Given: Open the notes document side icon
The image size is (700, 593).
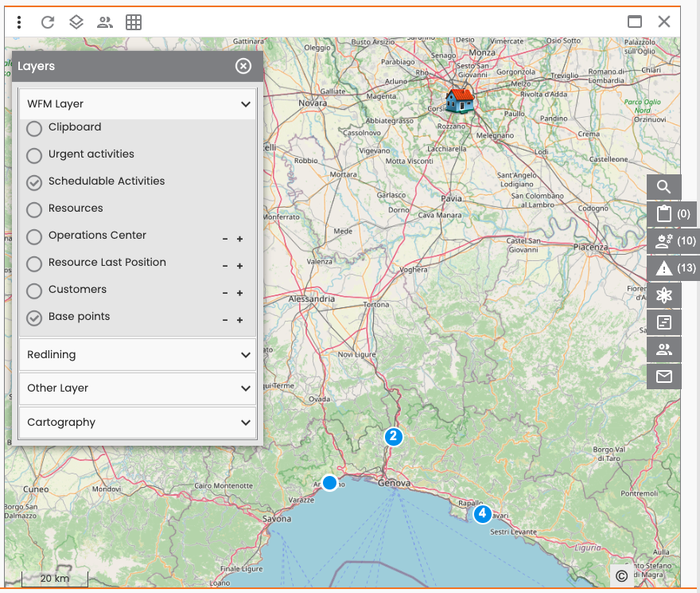Looking at the screenshot, I should 664,322.
